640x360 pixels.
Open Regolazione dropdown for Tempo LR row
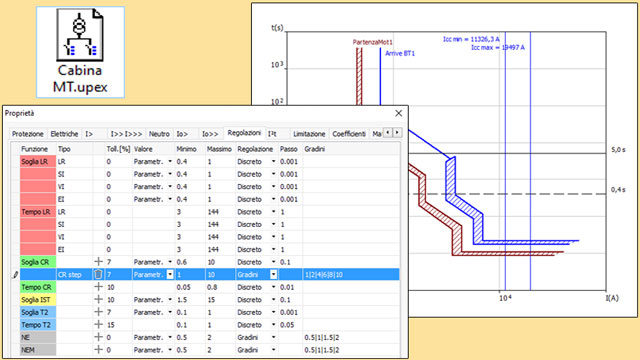(x=273, y=212)
